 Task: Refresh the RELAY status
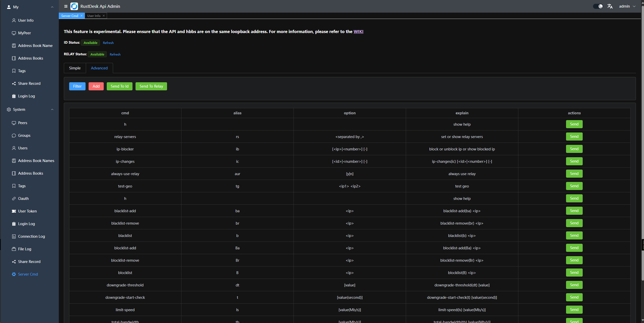click(115, 55)
